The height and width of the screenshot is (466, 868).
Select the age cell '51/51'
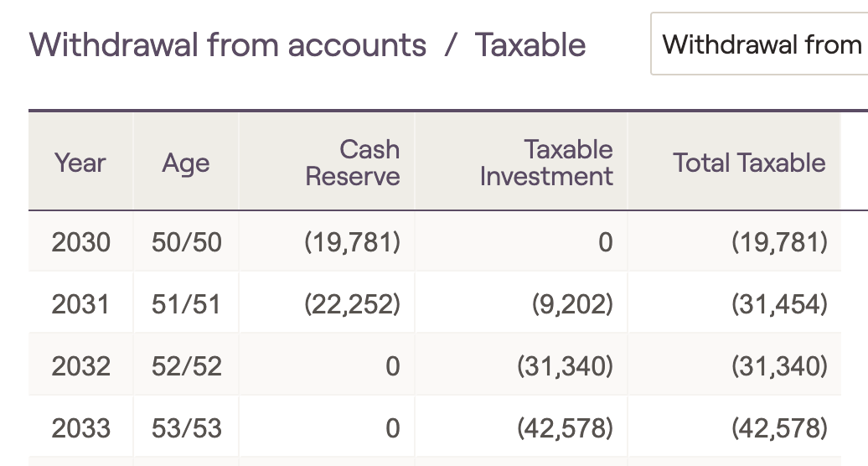coord(187,304)
